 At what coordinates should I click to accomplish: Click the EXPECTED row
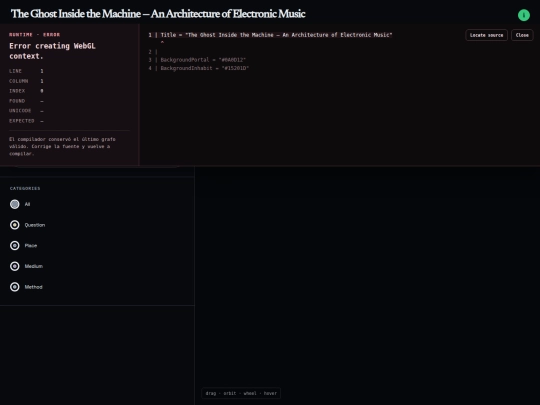[26, 121]
